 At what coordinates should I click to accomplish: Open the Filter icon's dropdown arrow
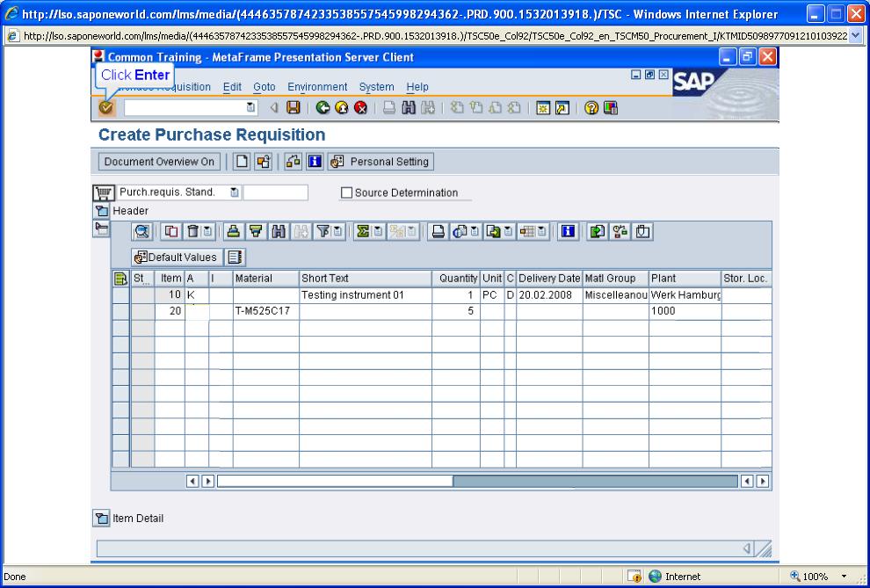337,231
